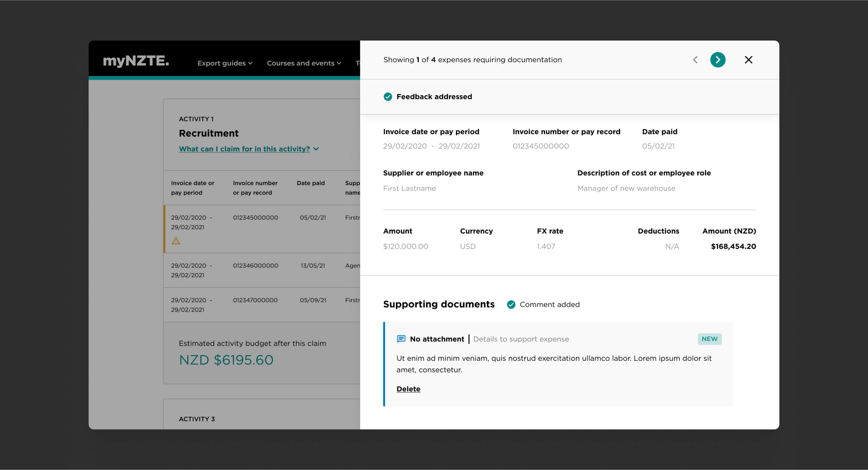Screen dimensions: 868x470
Task: Go to previous expense arrow
Action: point(695,60)
